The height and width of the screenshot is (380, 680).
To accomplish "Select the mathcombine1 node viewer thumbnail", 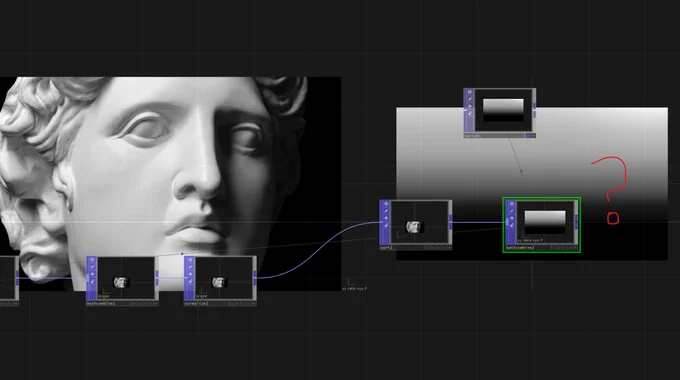I will point(126,278).
